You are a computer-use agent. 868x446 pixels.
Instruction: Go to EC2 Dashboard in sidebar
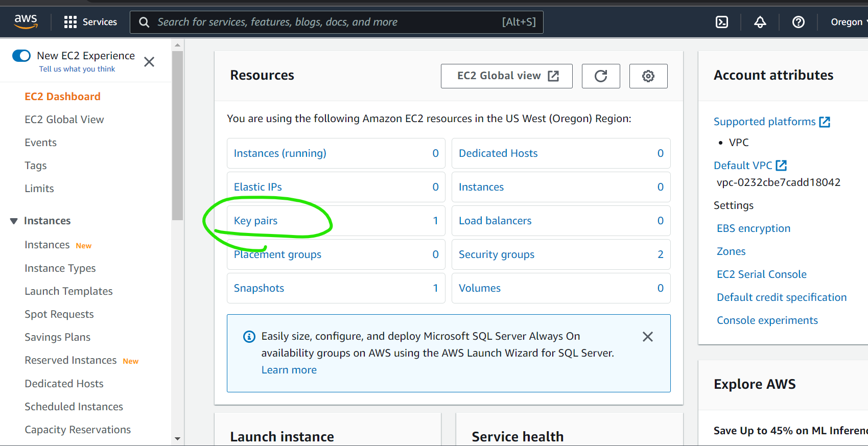click(x=62, y=97)
